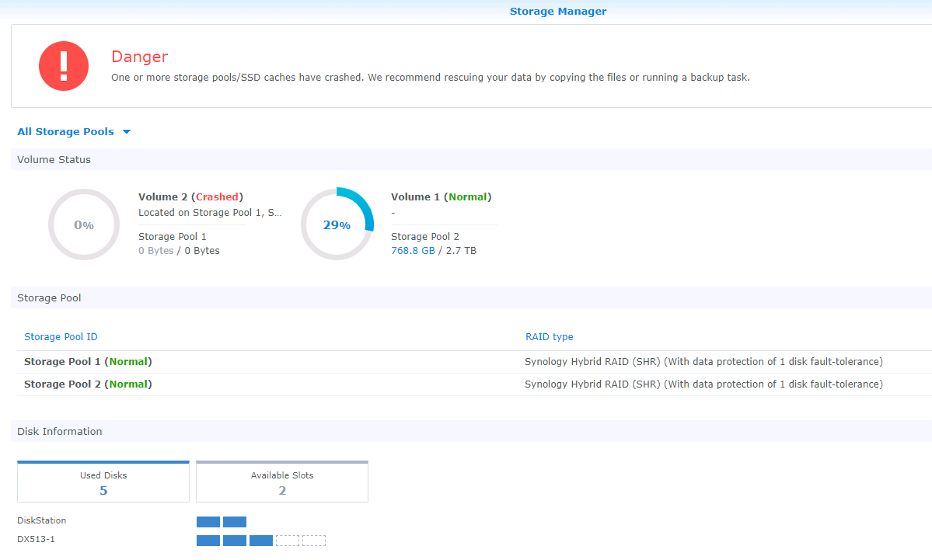The height and width of the screenshot is (560, 932).
Task: Select the Storage Pool 1 row
Action: 88,362
